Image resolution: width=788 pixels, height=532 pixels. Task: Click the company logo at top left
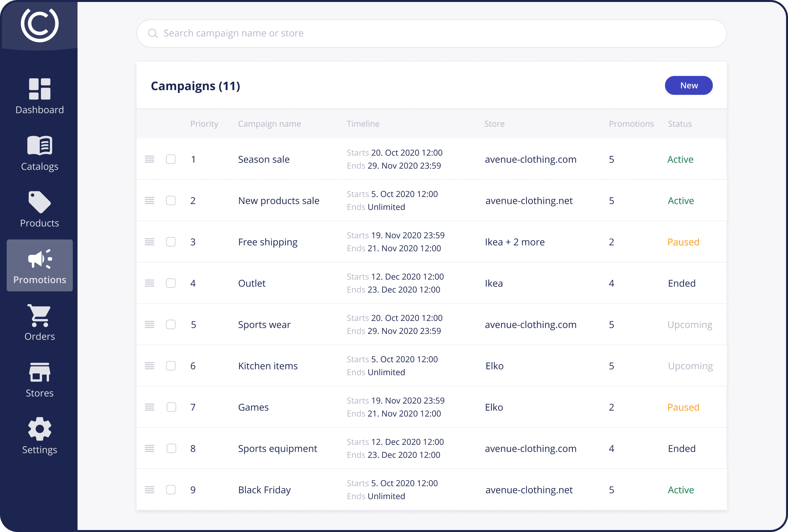tap(40, 24)
